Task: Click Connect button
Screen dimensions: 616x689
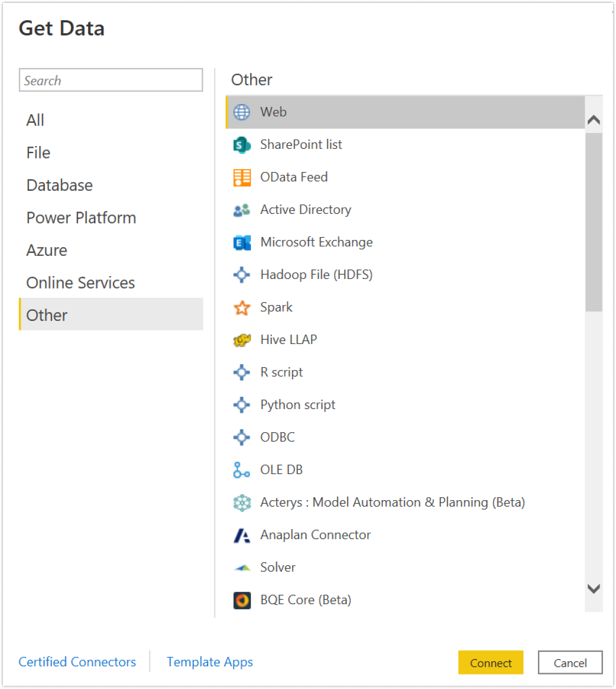Action: 491,662
